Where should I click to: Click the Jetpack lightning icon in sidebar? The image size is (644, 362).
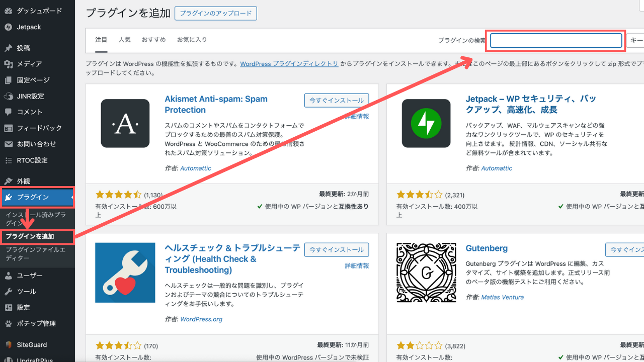(x=8, y=27)
